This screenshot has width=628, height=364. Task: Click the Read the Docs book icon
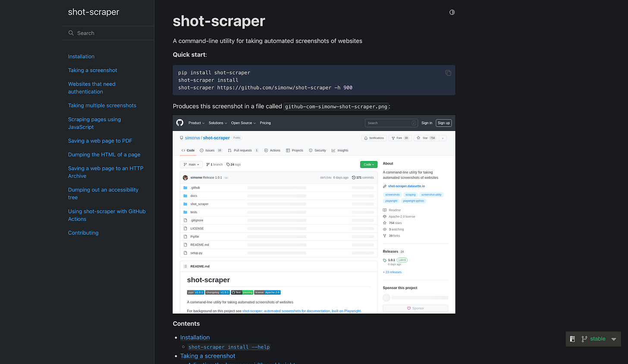pos(572,339)
